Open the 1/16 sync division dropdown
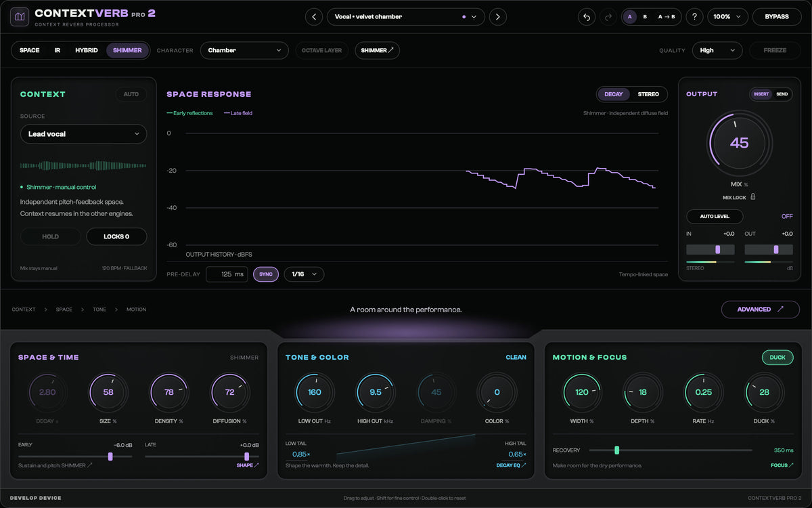The height and width of the screenshot is (508, 812). tap(304, 274)
